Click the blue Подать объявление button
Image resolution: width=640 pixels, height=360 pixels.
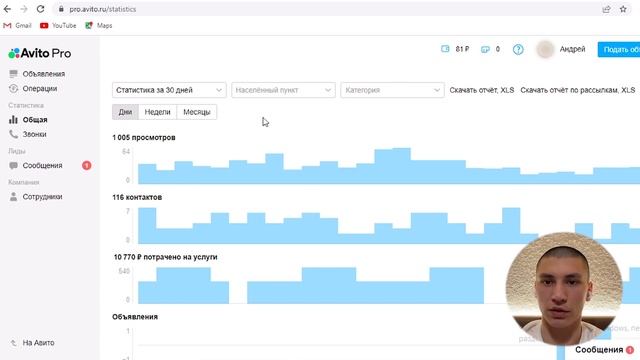coord(619,49)
